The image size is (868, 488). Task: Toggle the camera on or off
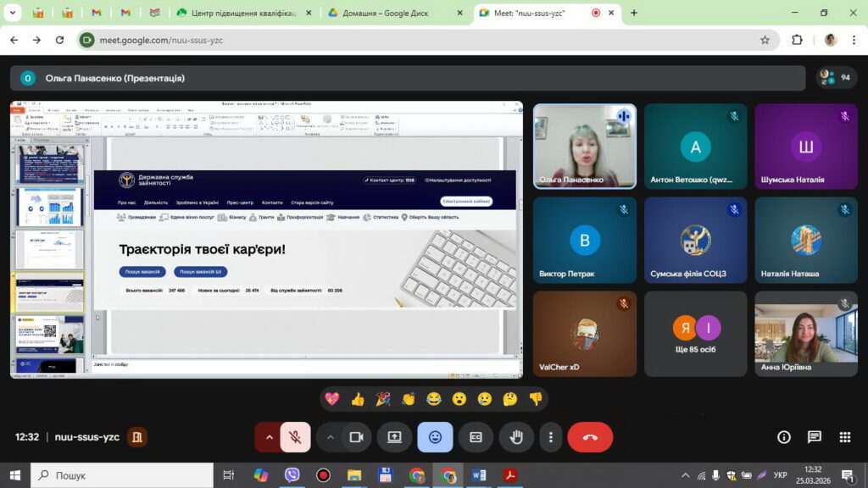click(356, 437)
